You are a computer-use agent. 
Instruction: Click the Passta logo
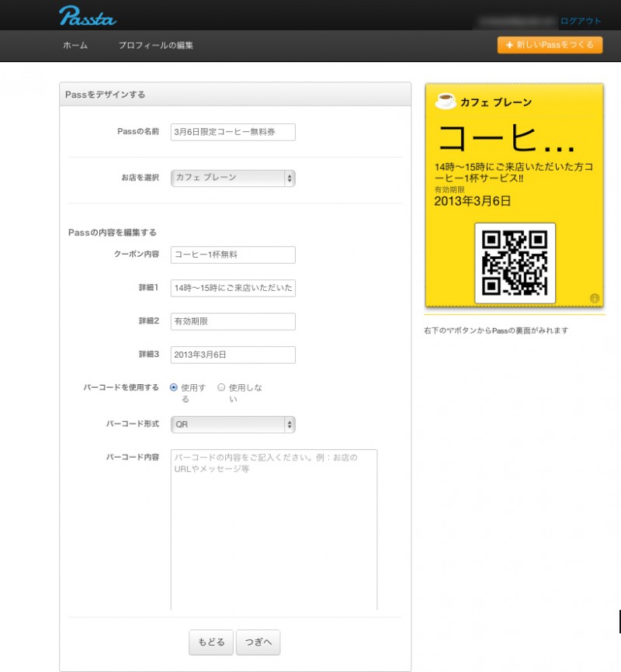click(88, 15)
